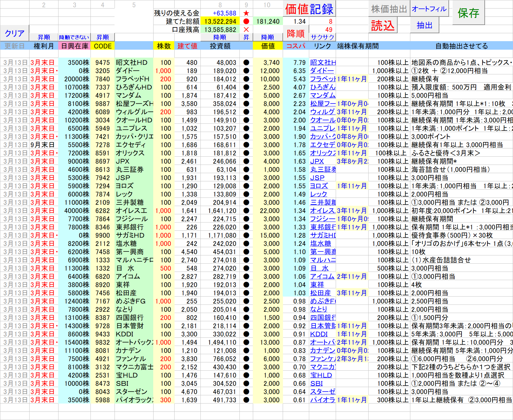Click the 価値記録 button
This screenshot has width=513, height=420.
point(309,9)
